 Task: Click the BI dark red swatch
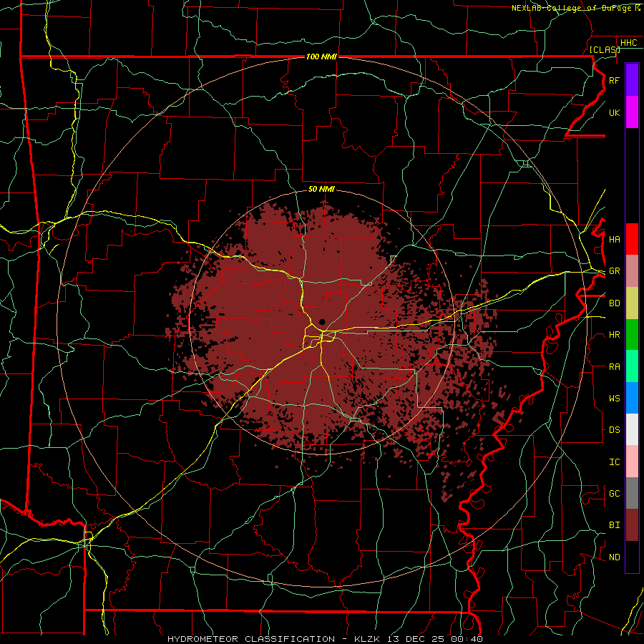[632, 525]
